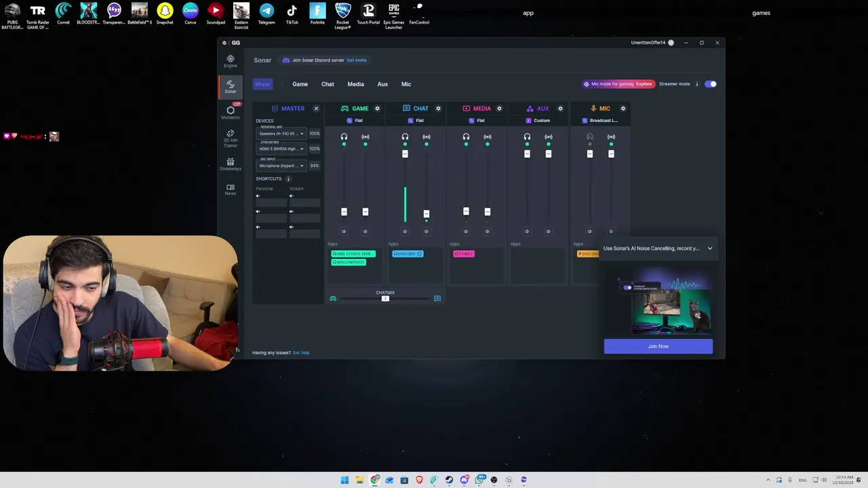Viewport: 868px width, 488px height.
Task: Close the MASTER panel with the X
Action: click(316, 108)
